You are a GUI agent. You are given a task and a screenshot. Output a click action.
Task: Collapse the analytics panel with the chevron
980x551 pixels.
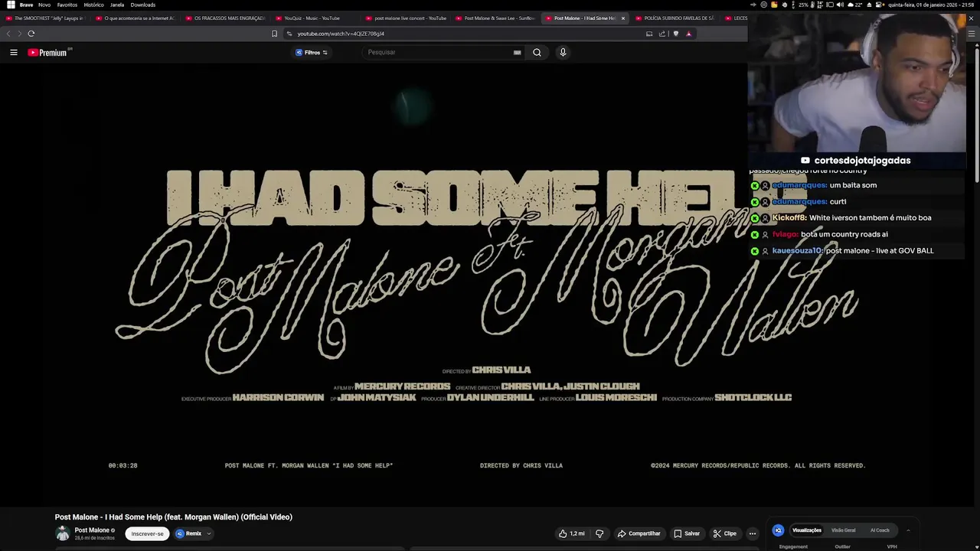908,530
